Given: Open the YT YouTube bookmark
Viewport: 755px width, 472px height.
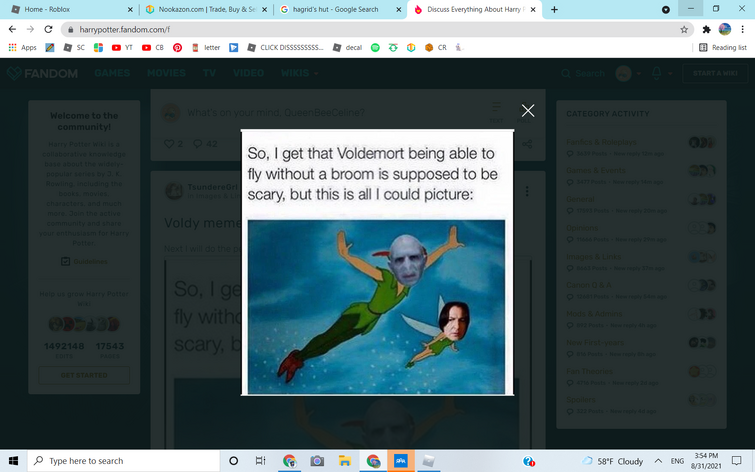Looking at the screenshot, I should pos(122,47).
